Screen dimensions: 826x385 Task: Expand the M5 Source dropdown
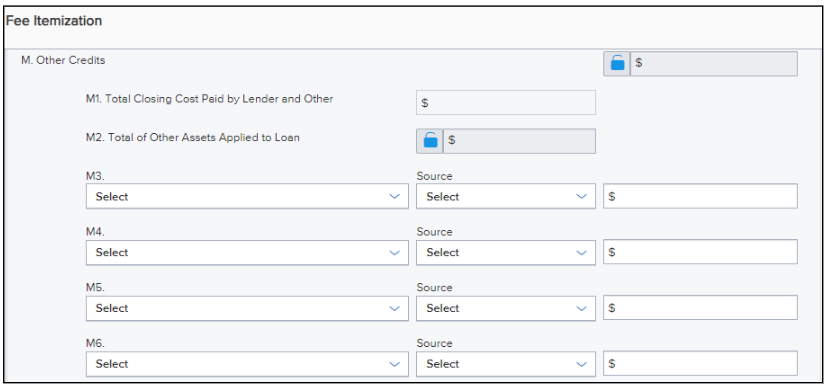click(x=506, y=308)
